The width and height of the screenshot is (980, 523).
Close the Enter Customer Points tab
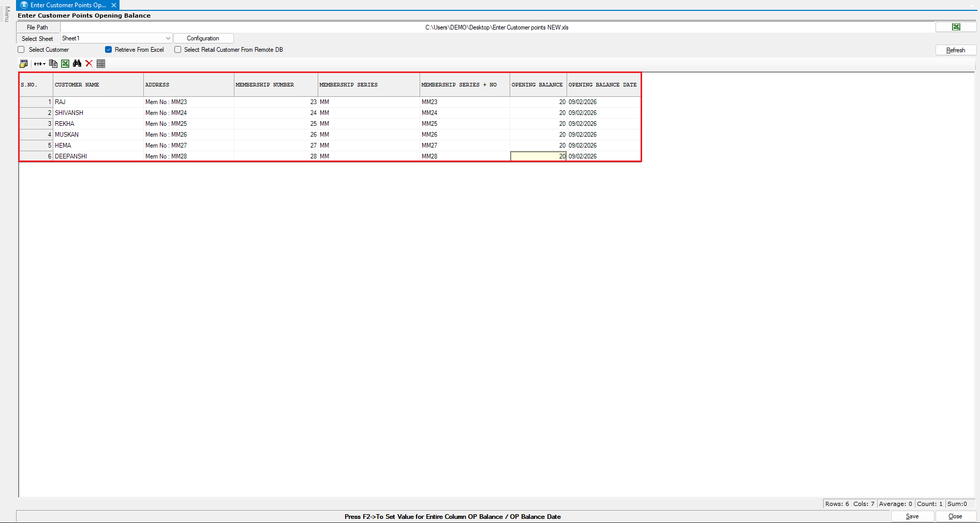point(114,5)
